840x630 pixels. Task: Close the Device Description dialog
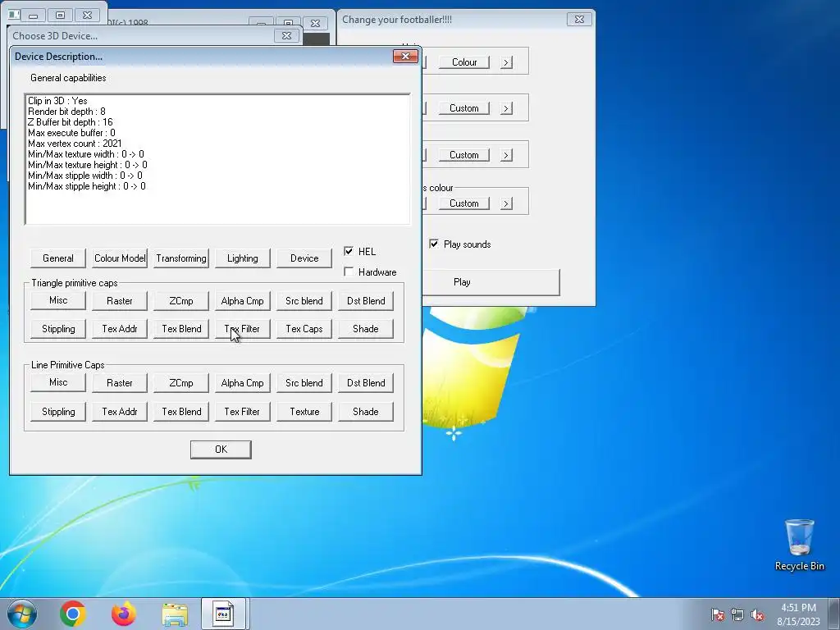(x=405, y=57)
